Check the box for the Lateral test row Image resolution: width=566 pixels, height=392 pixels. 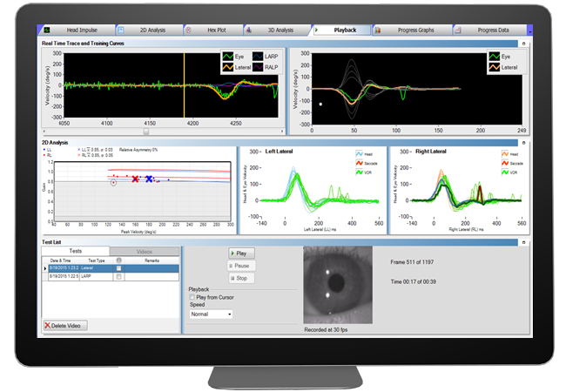[x=118, y=267]
